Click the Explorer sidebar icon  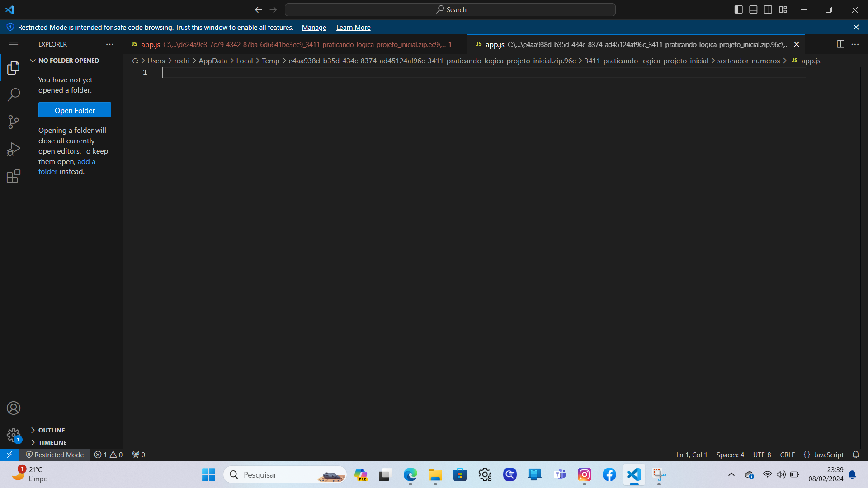point(13,67)
